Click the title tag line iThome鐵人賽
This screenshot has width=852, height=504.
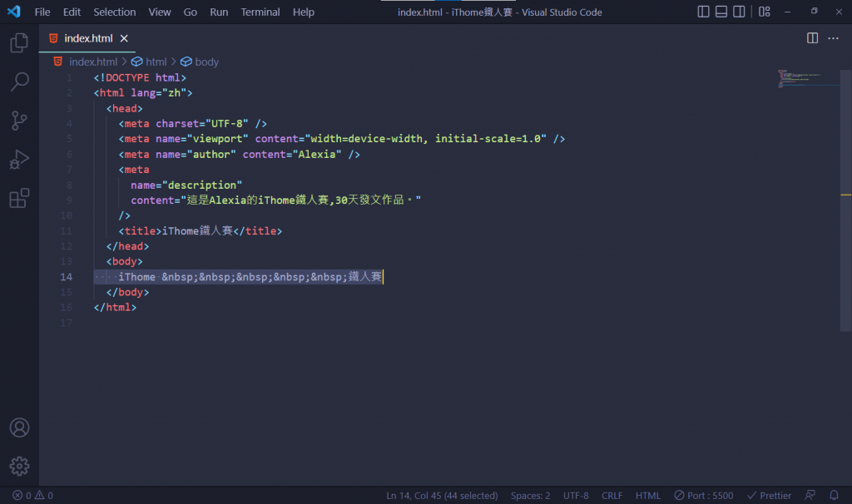pos(201,231)
